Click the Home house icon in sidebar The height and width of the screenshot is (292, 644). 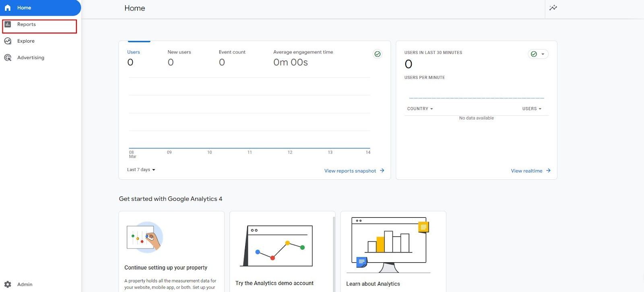click(x=8, y=8)
